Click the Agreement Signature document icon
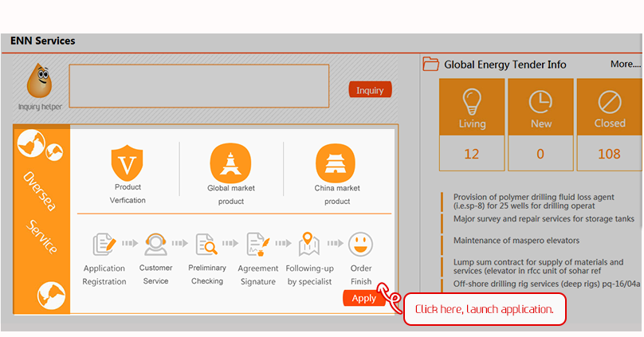The width and height of the screenshot is (644, 337). coord(257,244)
